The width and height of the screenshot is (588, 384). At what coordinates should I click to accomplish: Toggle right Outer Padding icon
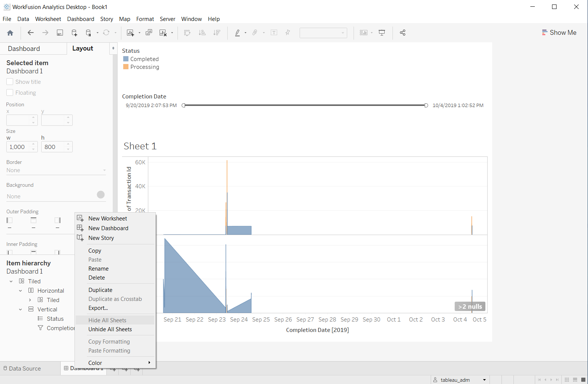pyautogui.click(x=57, y=220)
